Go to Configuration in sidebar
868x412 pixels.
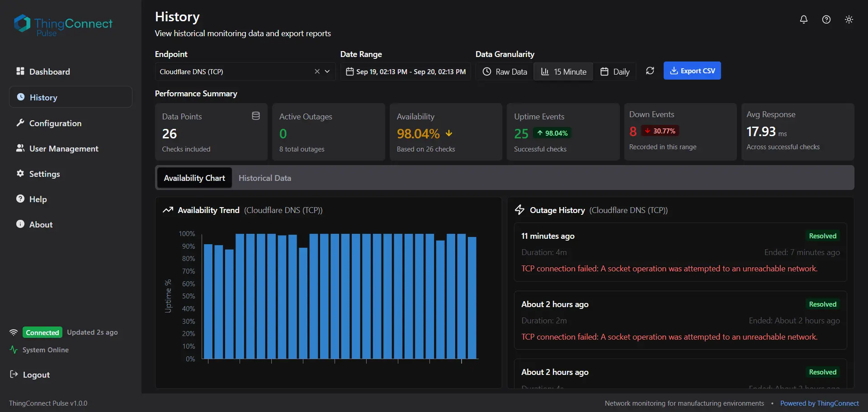point(55,123)
